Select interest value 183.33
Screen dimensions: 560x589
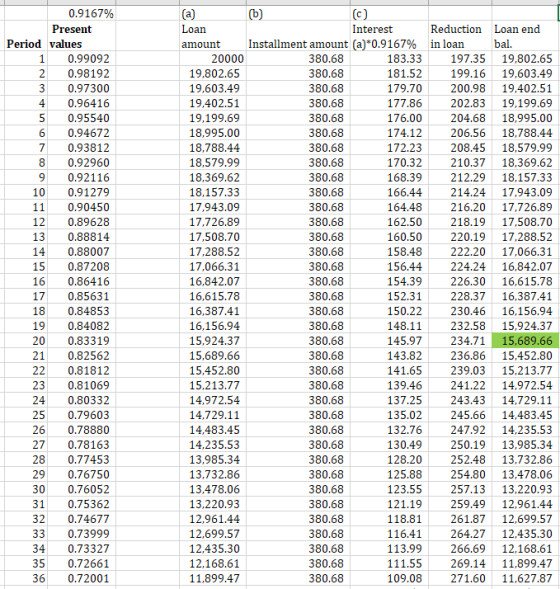click(x=405, y=59)
